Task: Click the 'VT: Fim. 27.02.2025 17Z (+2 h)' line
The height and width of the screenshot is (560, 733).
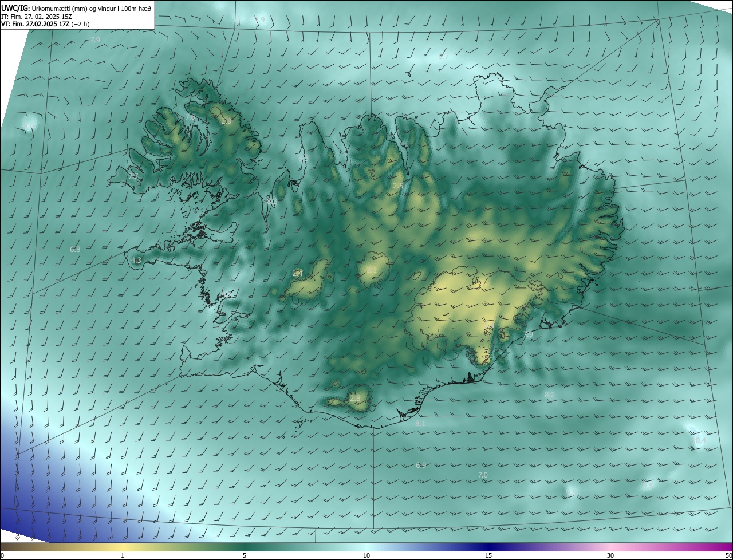Action: pyautogui.click(x=46, y=24)
